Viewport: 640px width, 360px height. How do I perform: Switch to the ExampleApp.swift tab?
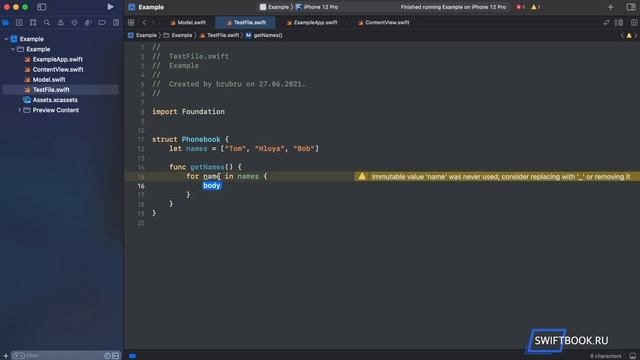pos(312,22)
